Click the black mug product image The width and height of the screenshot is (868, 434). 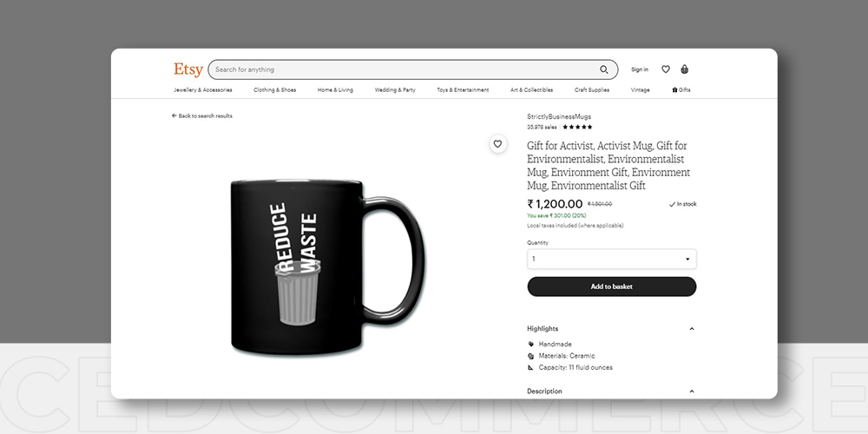[327, 266]
